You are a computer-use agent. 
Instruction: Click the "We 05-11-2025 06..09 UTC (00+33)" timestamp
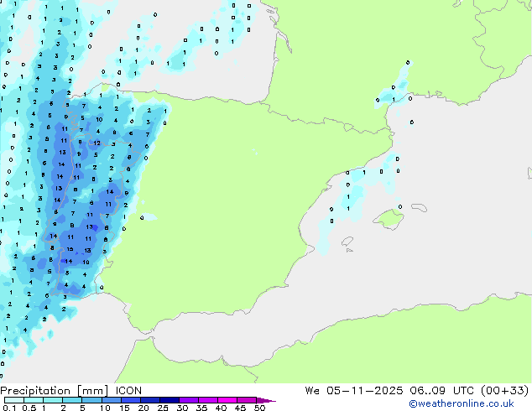417,391
